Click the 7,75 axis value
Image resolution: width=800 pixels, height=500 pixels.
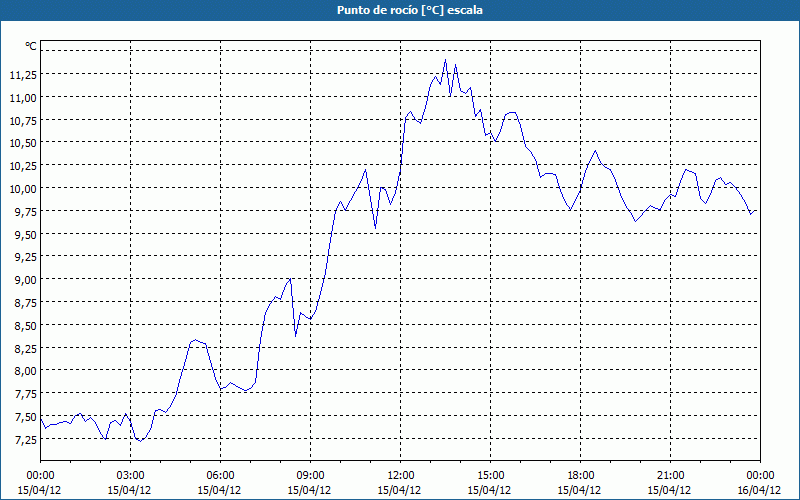tap(25, 394)
